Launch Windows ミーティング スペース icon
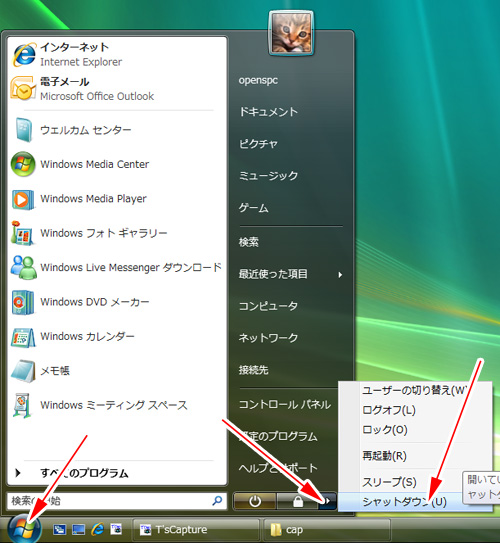 click(23, 406)
